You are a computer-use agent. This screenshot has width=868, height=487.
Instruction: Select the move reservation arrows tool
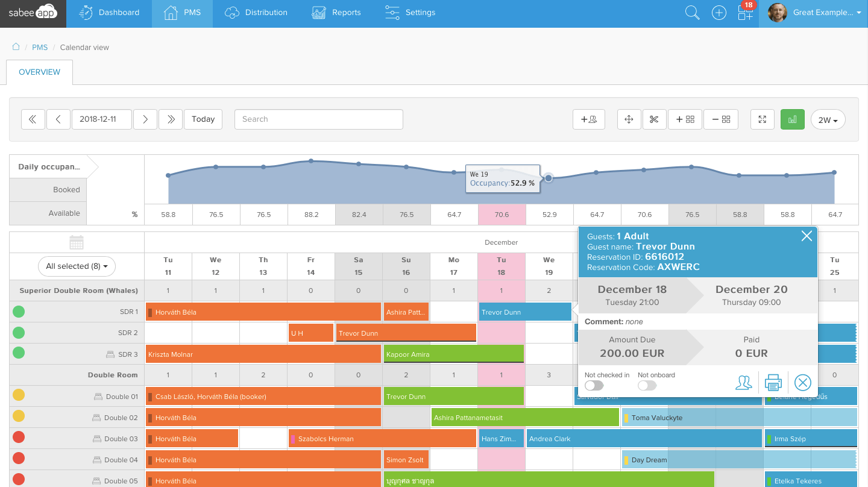(x=629, y=119)
